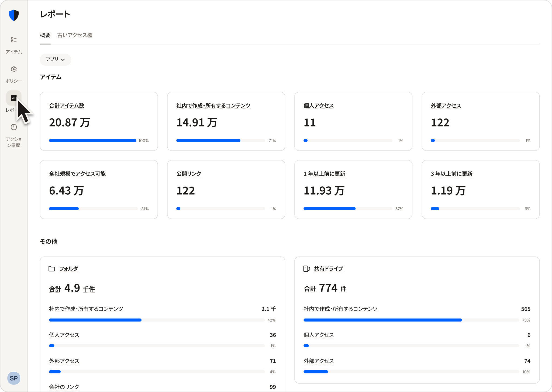Click the 2.1 千 value in フォルダ
This screenshot has height=392, width=552.
click(268, 309)
